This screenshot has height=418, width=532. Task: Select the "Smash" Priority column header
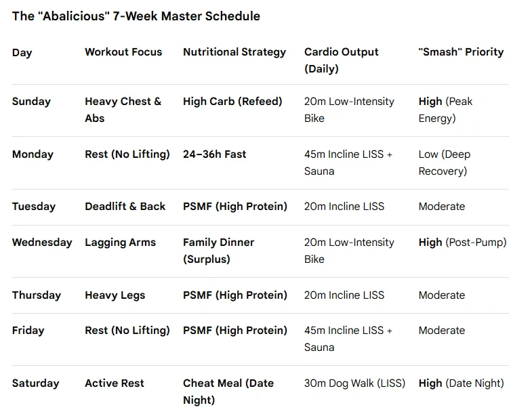coord(461,52)
